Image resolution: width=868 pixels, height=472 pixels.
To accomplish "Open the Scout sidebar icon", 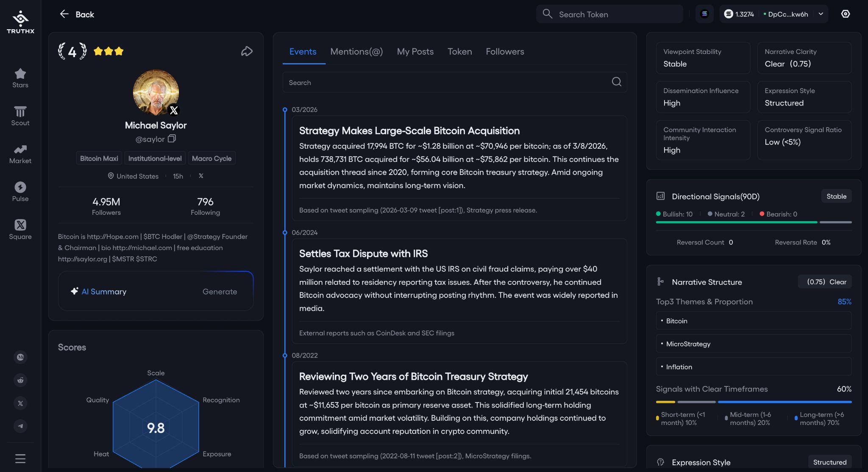I will 20,116.
